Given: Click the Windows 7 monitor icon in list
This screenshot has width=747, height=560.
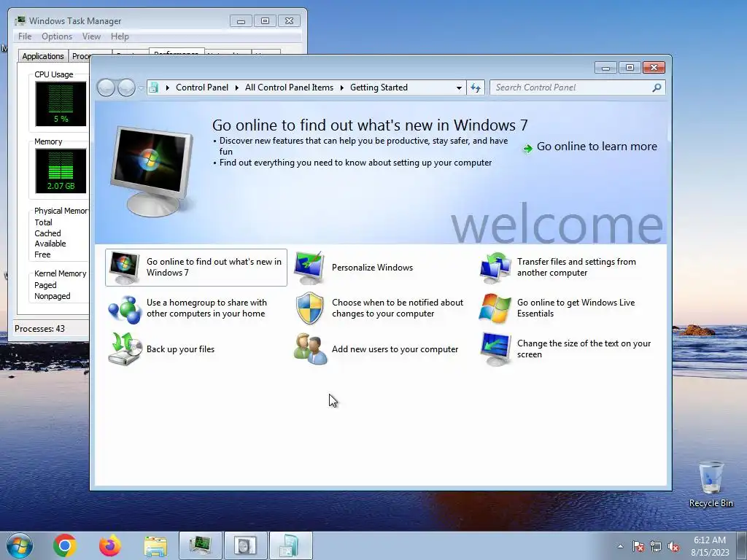Looking at the screenshot, I should click(124, 268).
